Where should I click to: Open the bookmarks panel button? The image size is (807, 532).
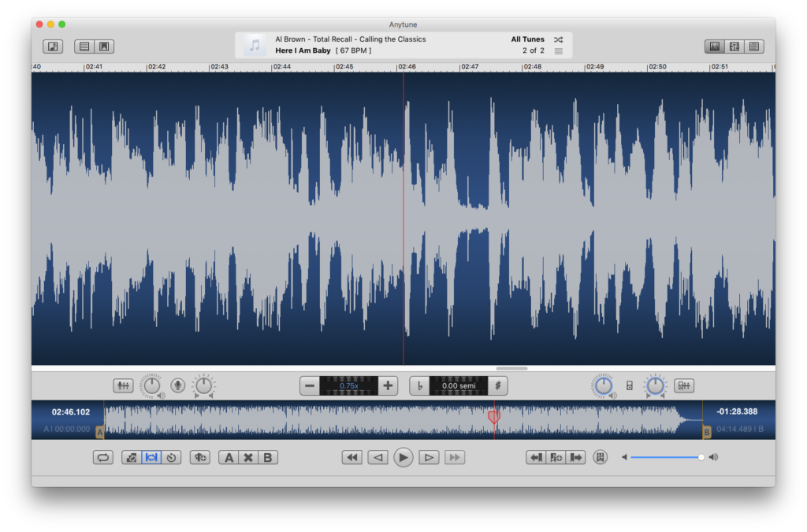pyautogui.click(x=104, y=47)
